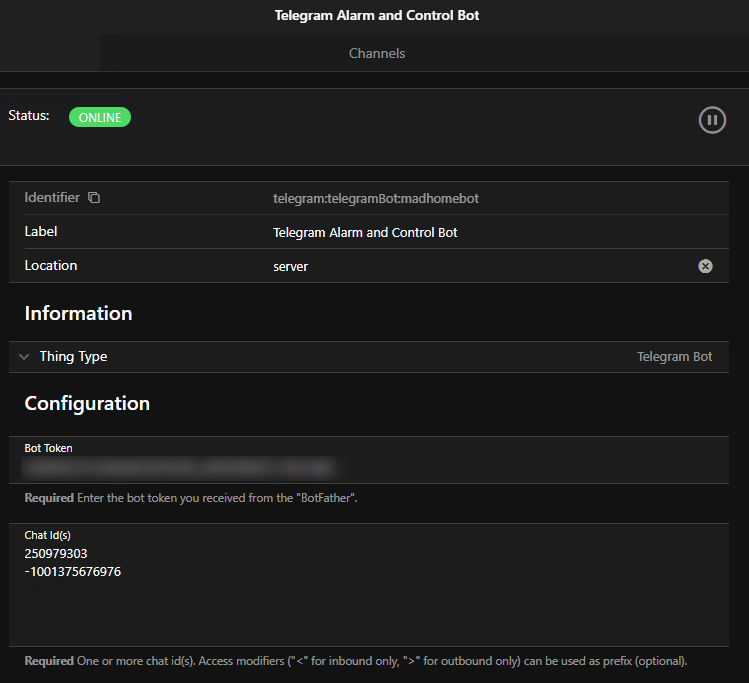Click the Chat Id(s) required help text
Image resolution: width=749 pixels, height=683 pixels.
tap(356, 661)
